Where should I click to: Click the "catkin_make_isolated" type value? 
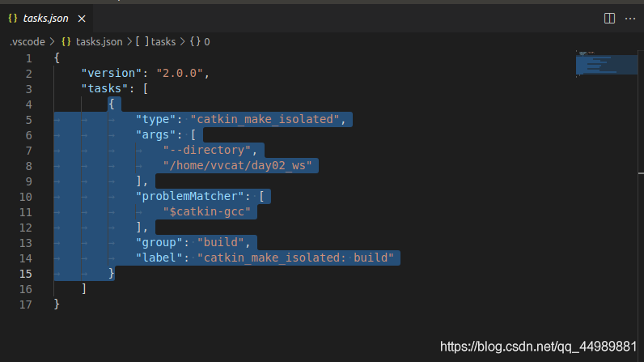(x=265, y=119)
